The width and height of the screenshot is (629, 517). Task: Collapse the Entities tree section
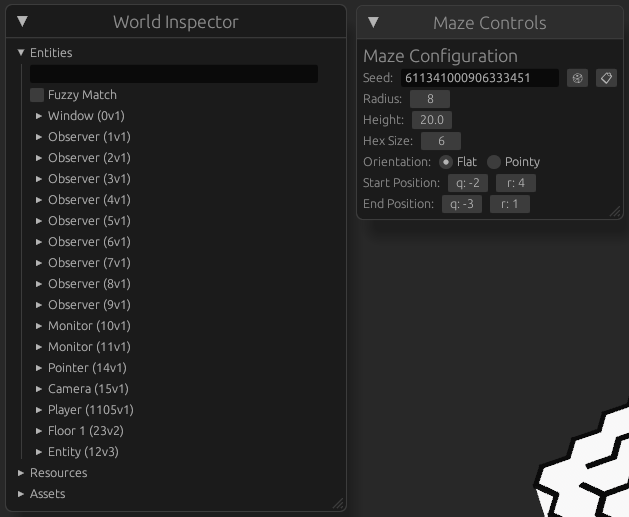coord(21,53)
